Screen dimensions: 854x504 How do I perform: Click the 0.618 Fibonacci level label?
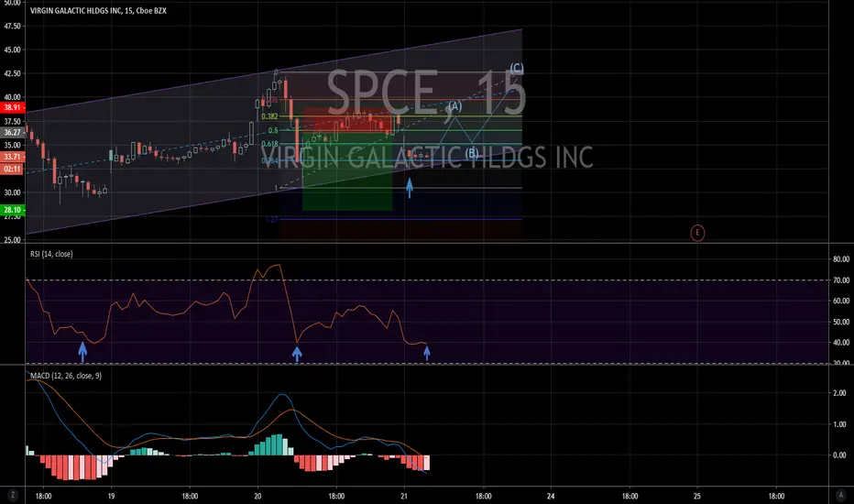[269, 144]
